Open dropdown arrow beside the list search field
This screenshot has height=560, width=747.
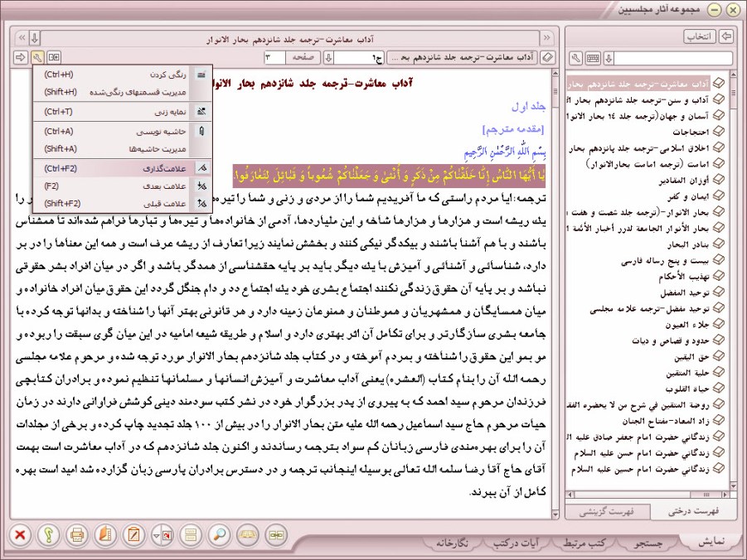pos(609,59)
